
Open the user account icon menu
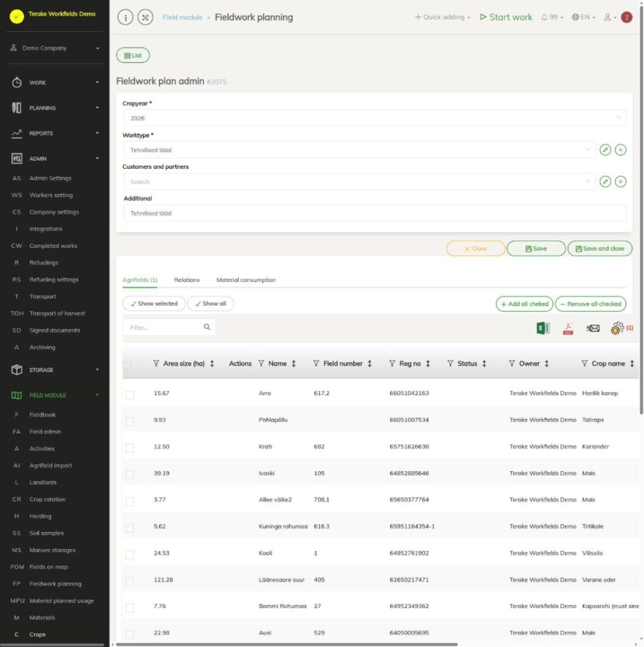tap(610, 17)
